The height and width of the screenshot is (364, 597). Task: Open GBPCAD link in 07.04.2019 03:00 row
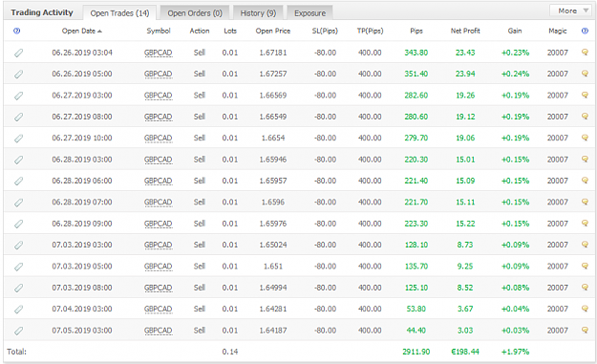coord(159,310)
